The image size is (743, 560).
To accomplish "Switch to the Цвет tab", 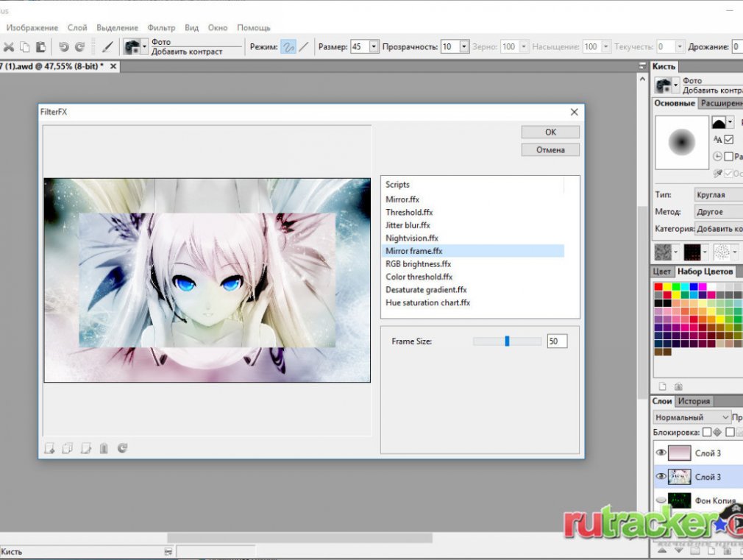I will click(661, 272).
